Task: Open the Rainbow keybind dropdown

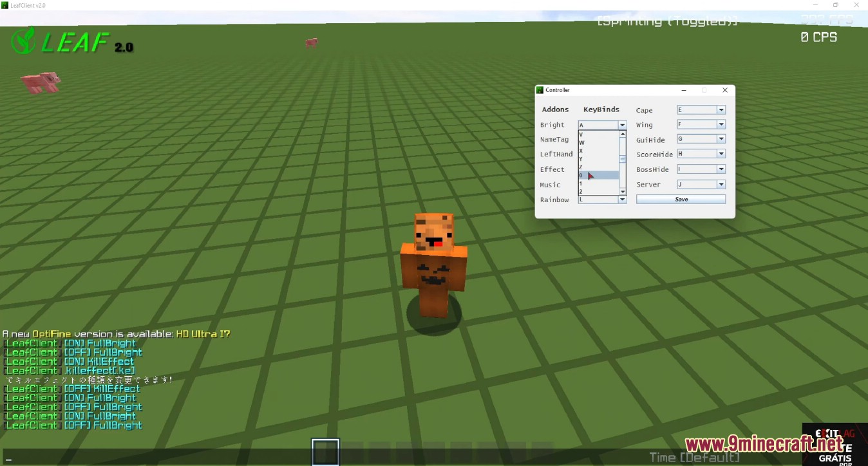Action: 602,200
